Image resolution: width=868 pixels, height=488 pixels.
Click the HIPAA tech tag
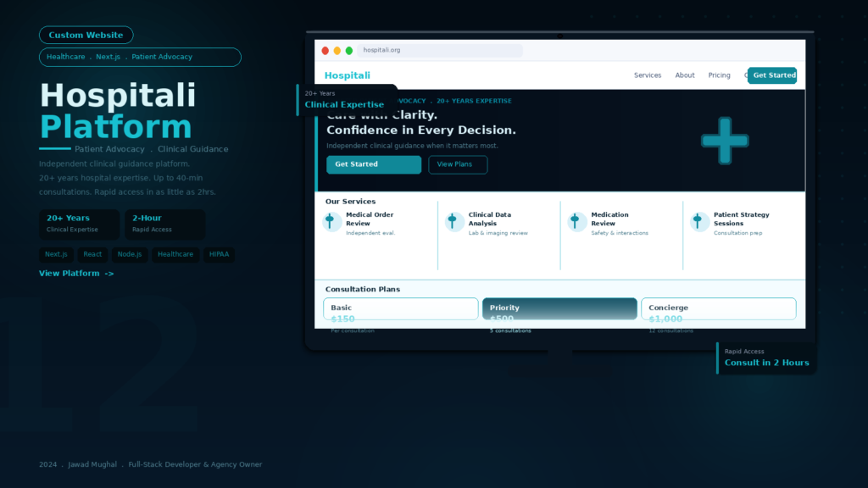click(220, 254)
